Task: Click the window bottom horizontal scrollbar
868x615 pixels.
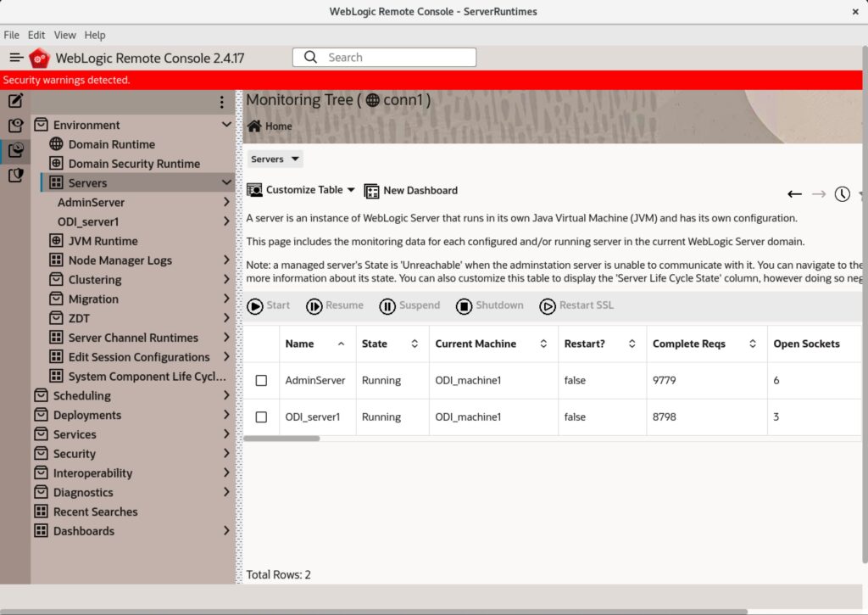Action: pos(374,612)
